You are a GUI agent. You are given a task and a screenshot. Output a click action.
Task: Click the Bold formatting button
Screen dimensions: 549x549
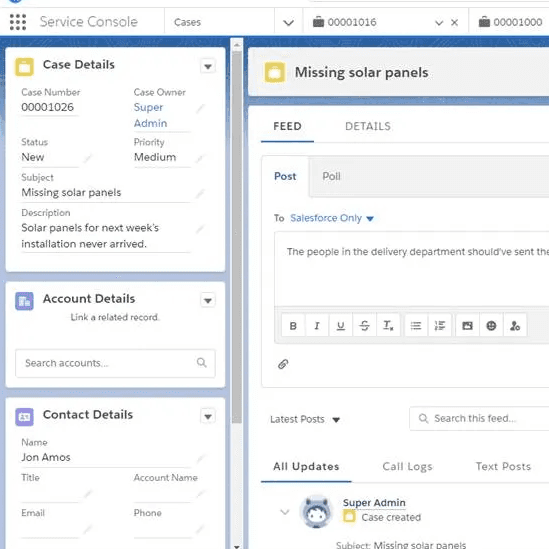[x=293, y=326]
